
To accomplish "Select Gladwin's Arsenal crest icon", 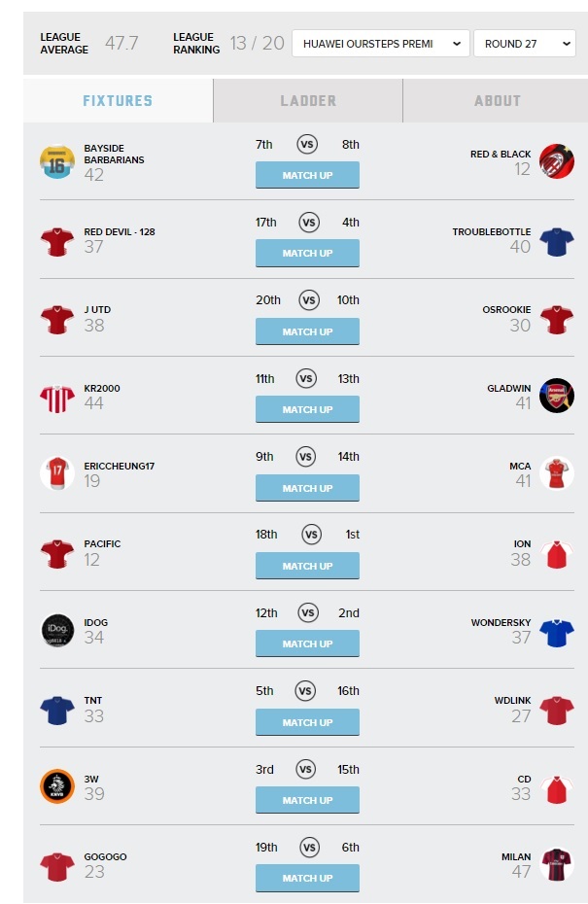I will (x=556, y=396).
